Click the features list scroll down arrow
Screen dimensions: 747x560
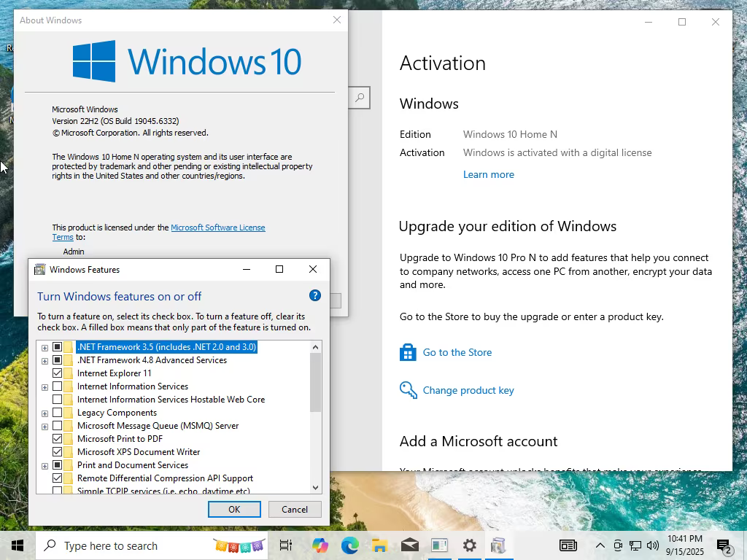[315, 487]
